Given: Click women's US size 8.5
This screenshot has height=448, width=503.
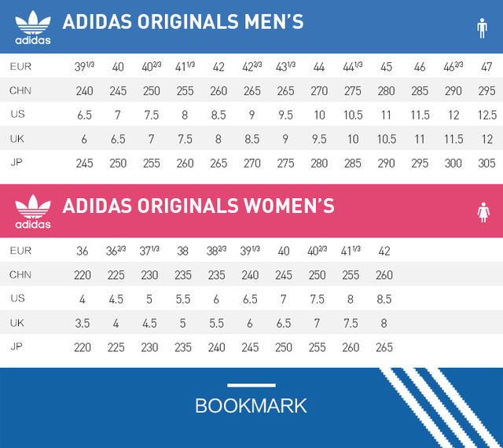Looking at the screenshot, I should point(384,299).
